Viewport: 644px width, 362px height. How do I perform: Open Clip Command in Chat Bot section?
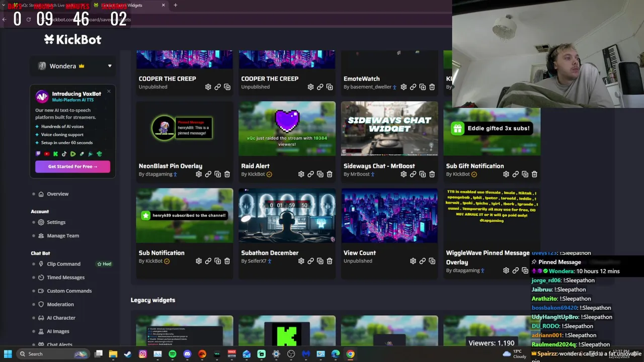tap(63, 264)
